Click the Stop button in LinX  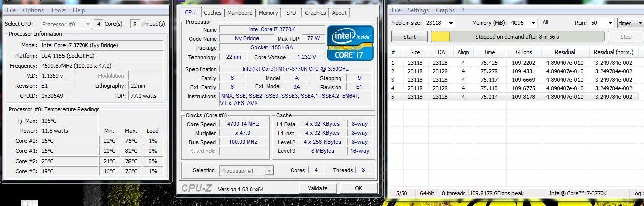point(626,37)
